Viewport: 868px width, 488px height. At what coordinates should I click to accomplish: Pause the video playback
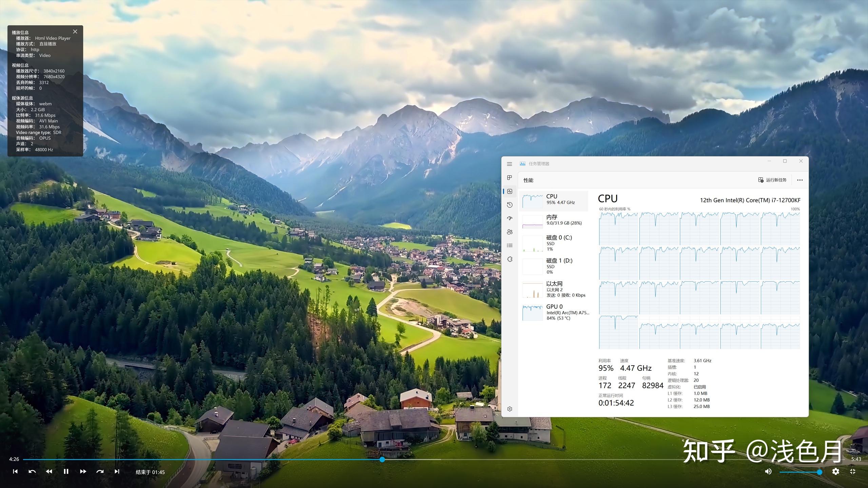point(66,471)
